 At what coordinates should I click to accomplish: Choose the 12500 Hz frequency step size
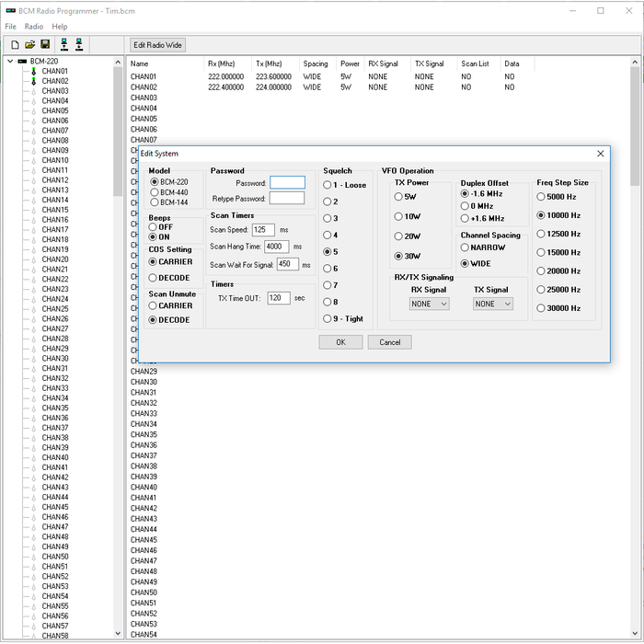[x=542, y=234]
